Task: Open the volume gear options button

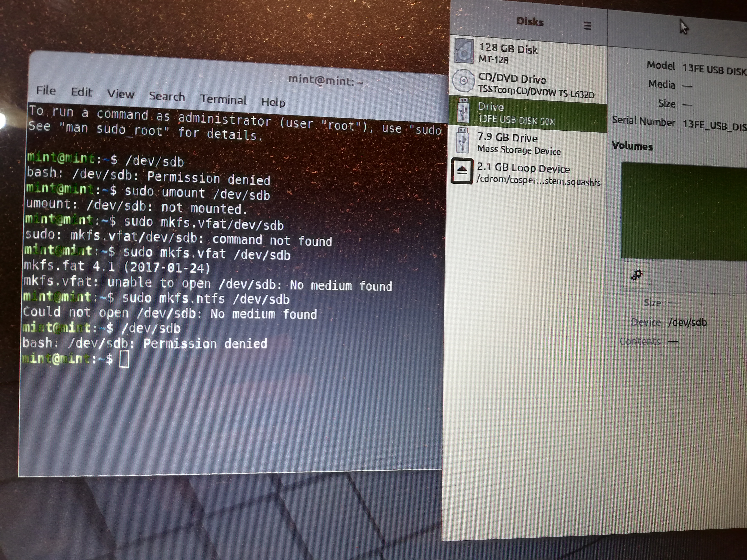Action: click(636, 275)
